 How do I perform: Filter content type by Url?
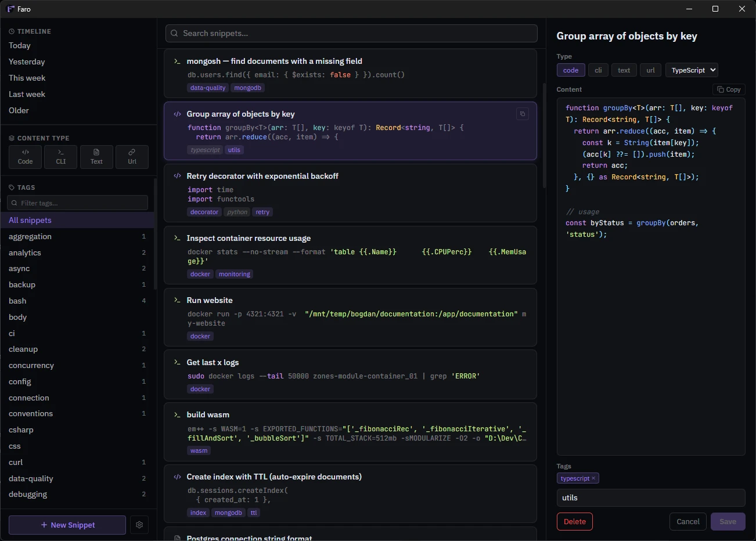tap(132, 157)
